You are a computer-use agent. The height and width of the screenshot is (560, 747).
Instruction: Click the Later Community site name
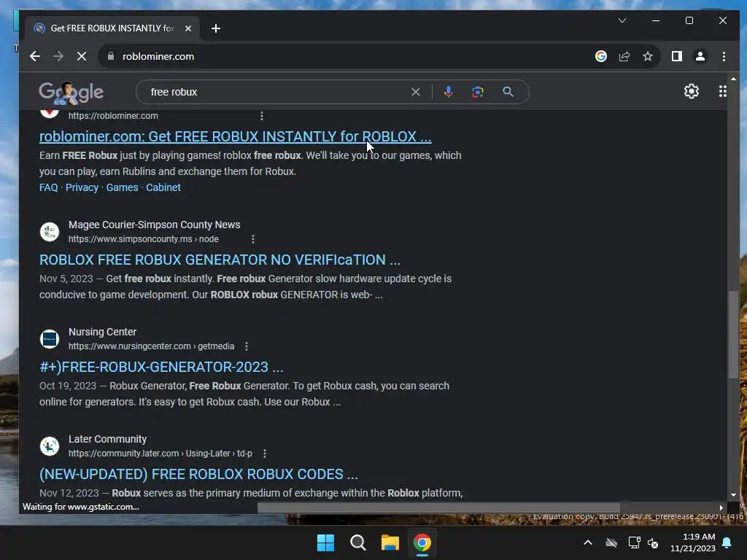(108, 439)
